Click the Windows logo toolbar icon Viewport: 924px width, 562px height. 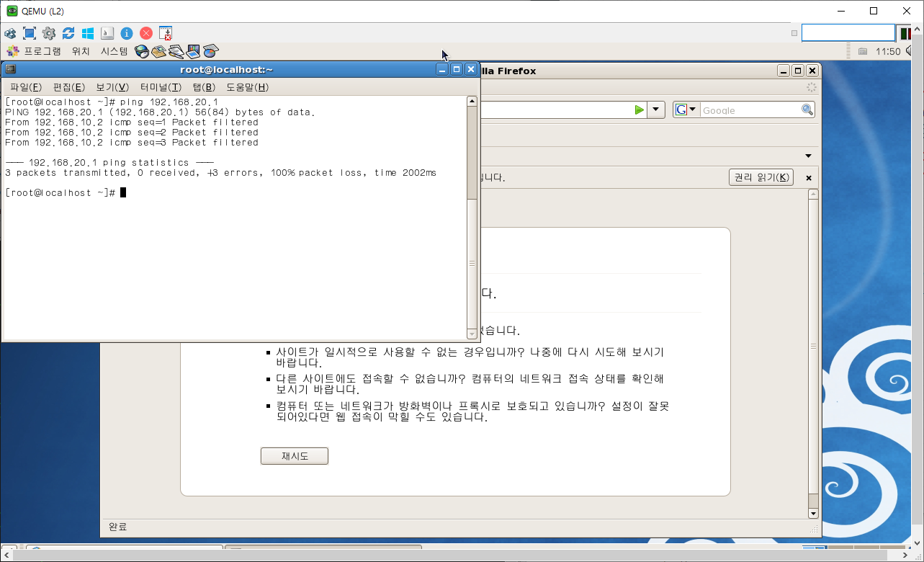click(x=88, y=33)
